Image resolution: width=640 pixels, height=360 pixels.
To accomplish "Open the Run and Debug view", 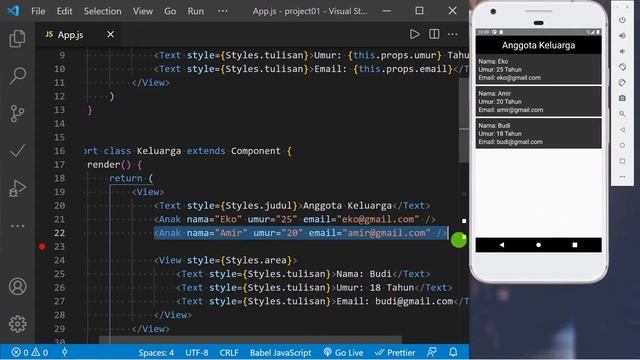I will (17, 188).
